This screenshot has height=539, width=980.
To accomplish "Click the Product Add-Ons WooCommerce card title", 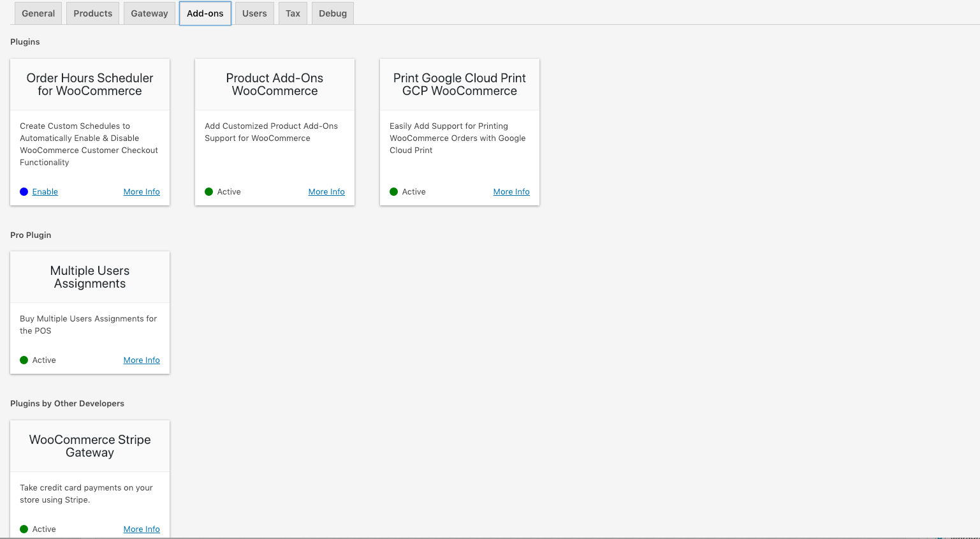I will (275, 85).
